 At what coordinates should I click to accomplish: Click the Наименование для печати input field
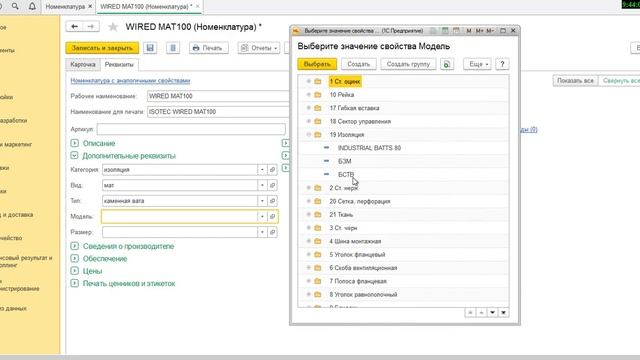point(218,112)
